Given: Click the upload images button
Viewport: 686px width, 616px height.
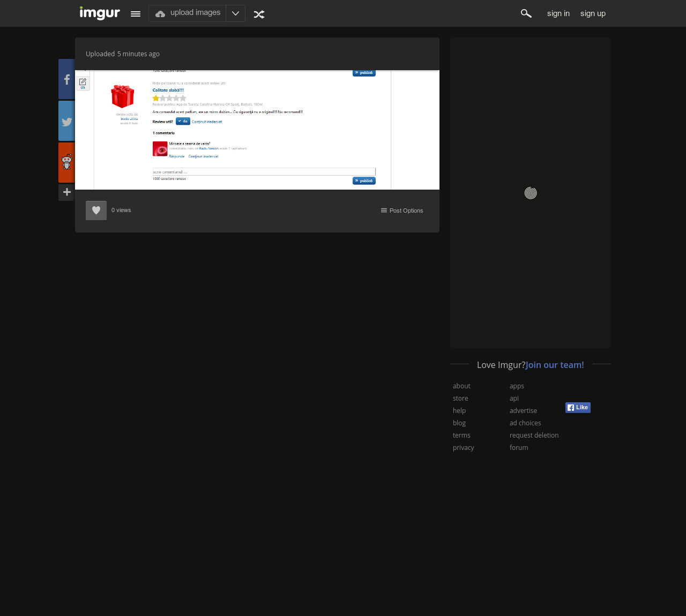Looking at the screenshot, I should [187, 13].
